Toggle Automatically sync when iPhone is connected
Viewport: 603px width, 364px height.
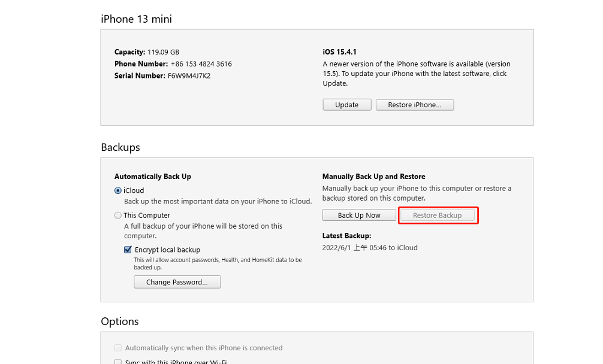point(118,348)
